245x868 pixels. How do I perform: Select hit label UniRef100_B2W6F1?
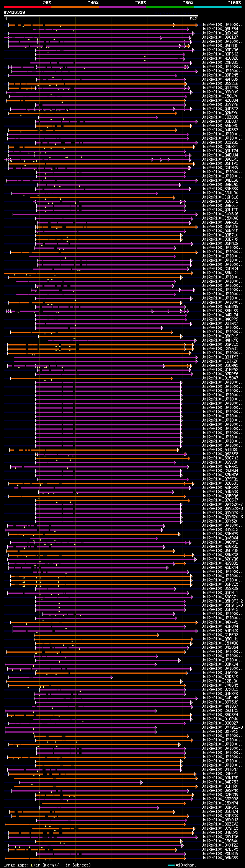pos(220,202)
